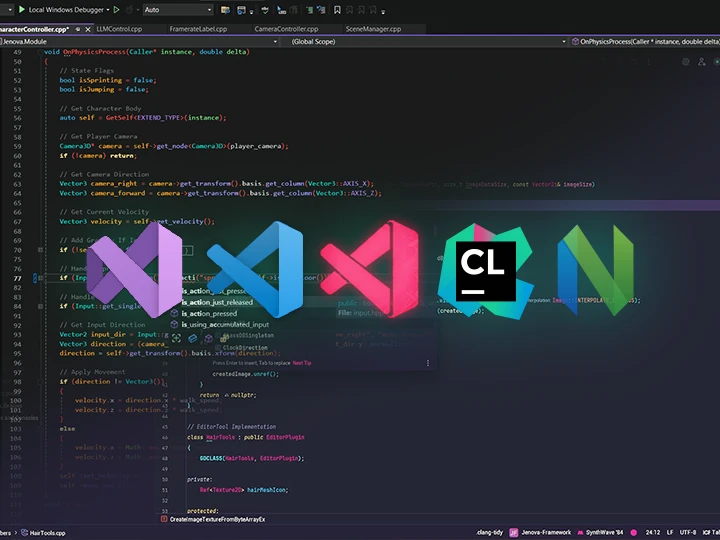
Task: Click the 24:12 cursor position indicator
Action: click(x=653, y=533)
